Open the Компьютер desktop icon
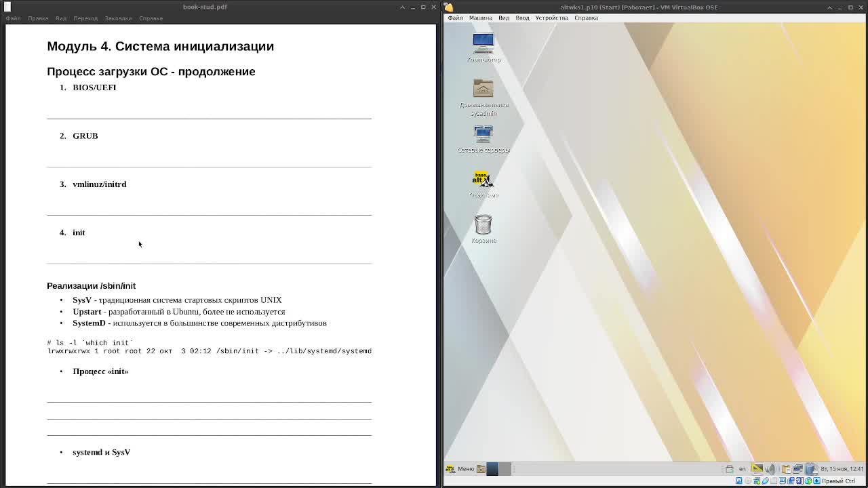This screenshot has height=488, width=868. 484,47
